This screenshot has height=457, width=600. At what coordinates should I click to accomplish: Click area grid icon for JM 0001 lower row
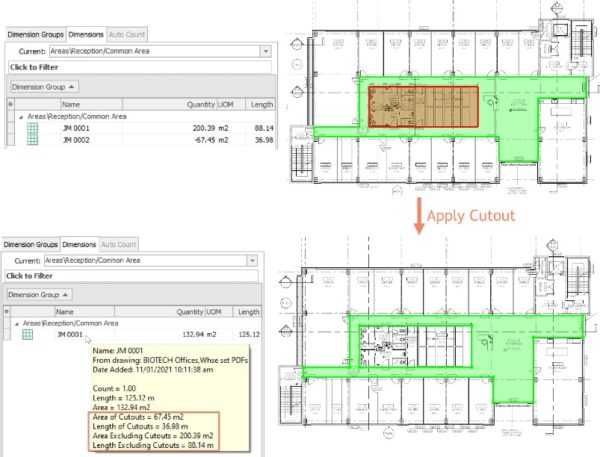point(28,335)
